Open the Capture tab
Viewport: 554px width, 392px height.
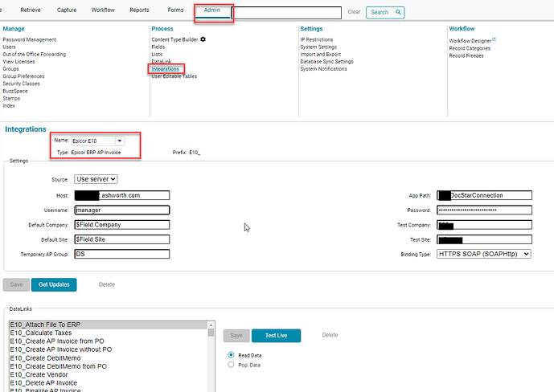pyautogui.click(x=67, y=10)
